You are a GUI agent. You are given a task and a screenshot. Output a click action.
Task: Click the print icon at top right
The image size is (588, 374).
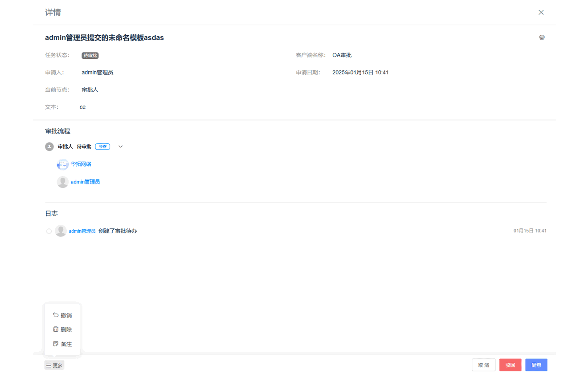coord(542,37)
